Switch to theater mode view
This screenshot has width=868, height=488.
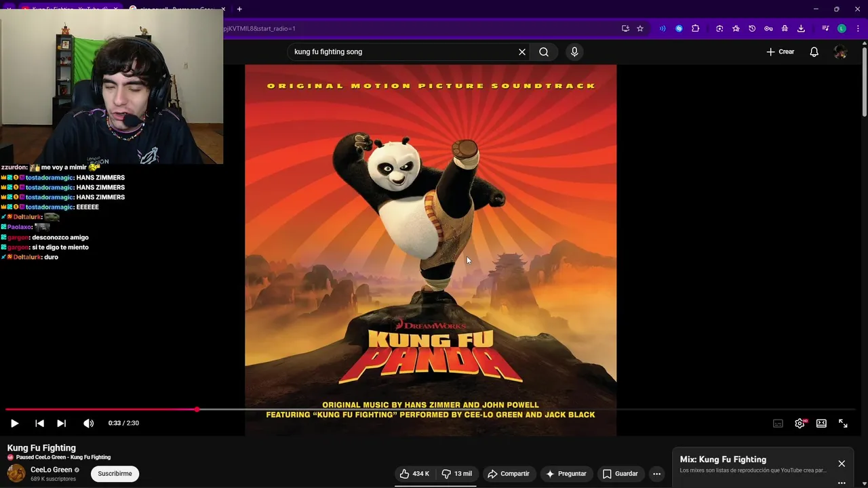(x=821, y=424)
